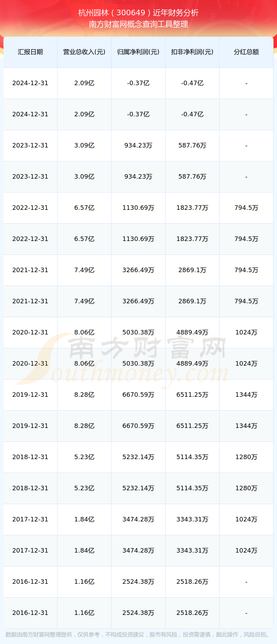
Task: Select the first 8.28亿 revenue cell
Action: pyautogui.click(x=84, y=395)
